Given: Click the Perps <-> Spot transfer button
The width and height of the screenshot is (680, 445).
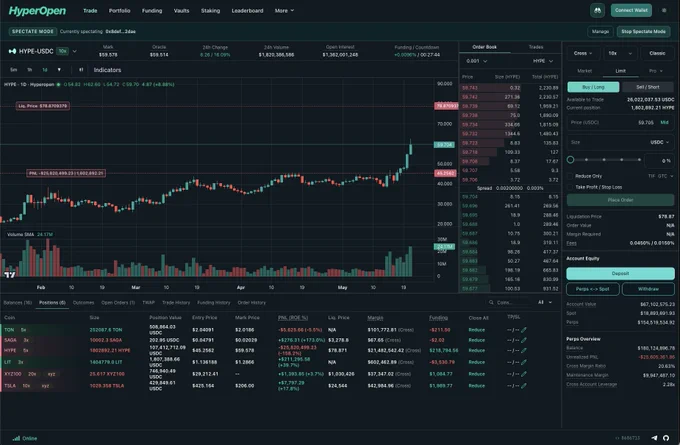Looking at the screenshot, I should (x=592, y=289).
